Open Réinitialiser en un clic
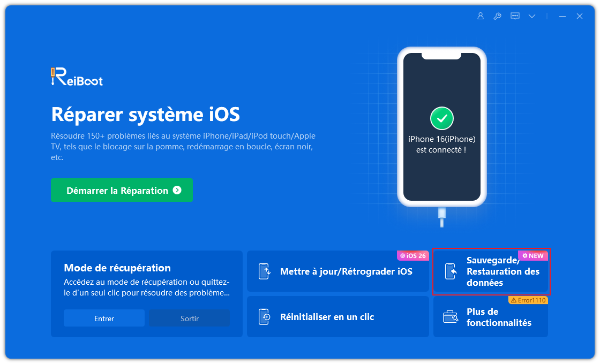This screenshot has height=364, width=600. tap(338, 316)
